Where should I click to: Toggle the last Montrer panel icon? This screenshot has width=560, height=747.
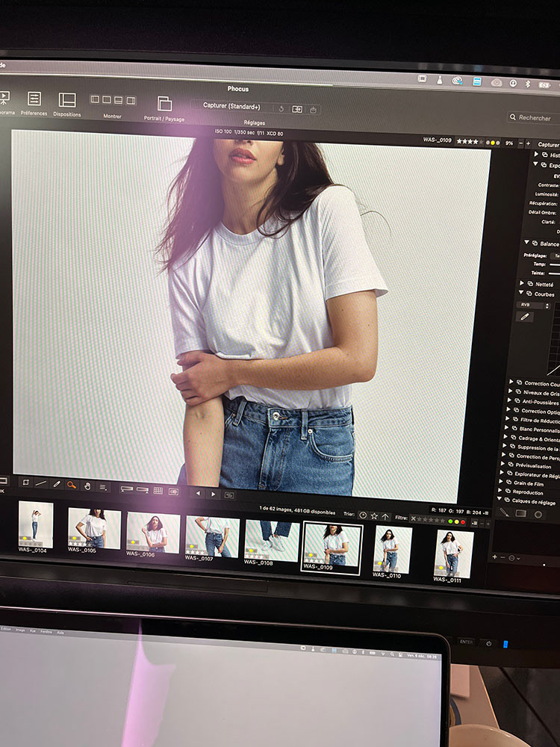(x=131, y=101)
